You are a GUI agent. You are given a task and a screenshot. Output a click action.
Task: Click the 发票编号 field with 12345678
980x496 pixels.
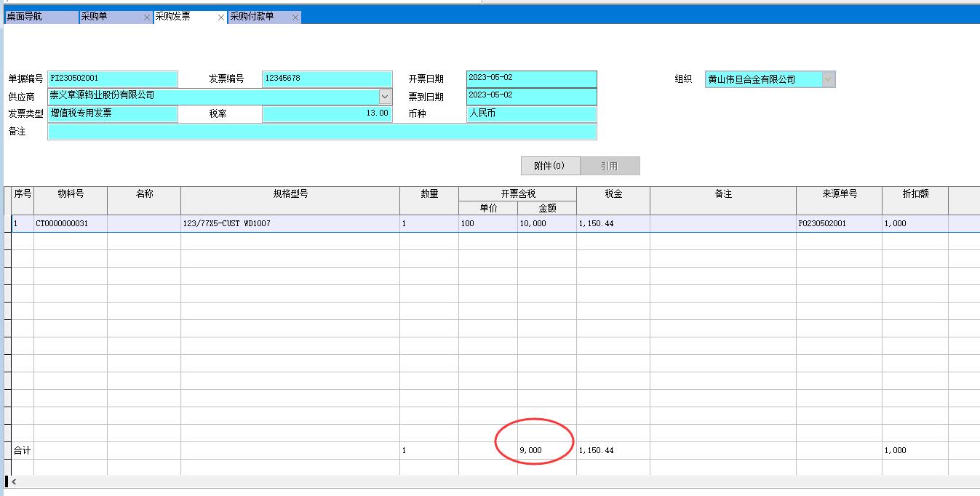pyautogui.click(x=327, y=79)
